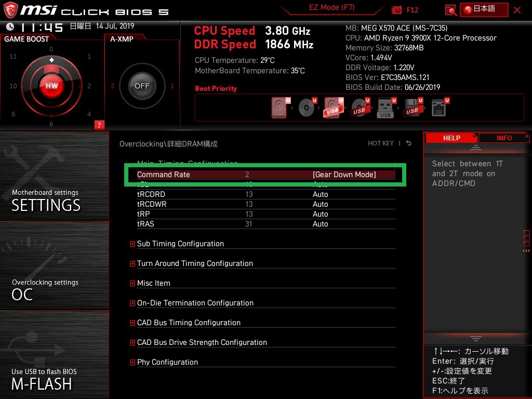Image resolution: width=532 pixels, height=399 pixels.
Task: Click the GAME BOOST panel title
Action: 26,39
